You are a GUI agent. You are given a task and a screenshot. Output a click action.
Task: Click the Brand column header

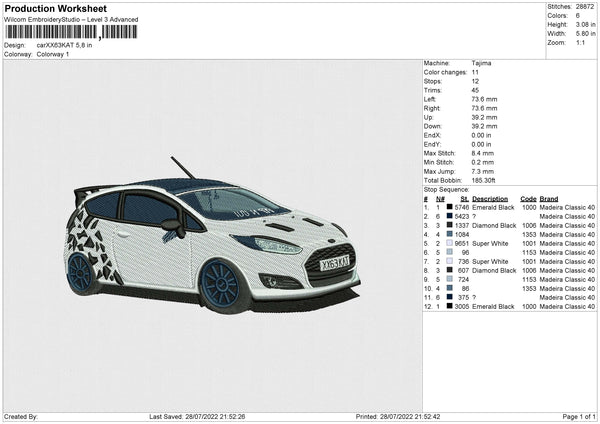549,199
